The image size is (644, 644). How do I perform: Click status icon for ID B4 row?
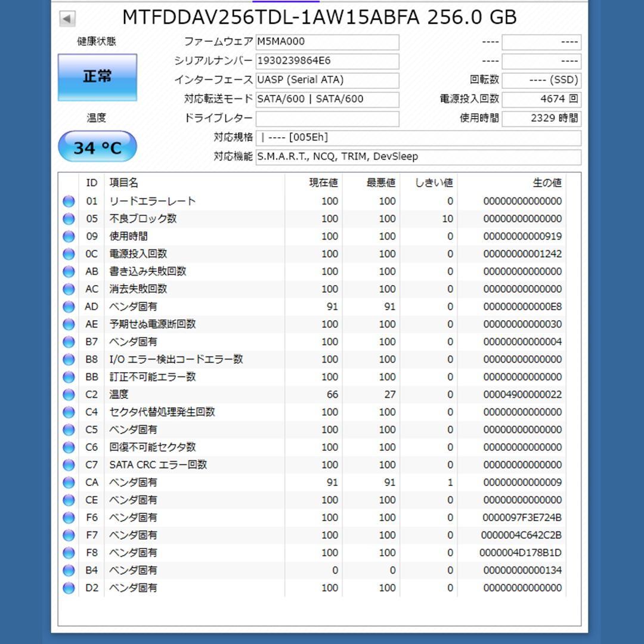point(69,571)
